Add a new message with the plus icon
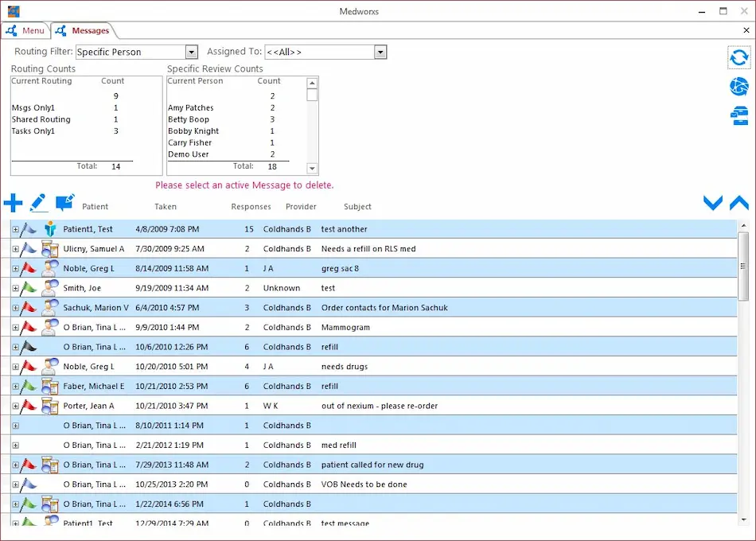Viewport: 756px width, 541px height. pos(13,202)
